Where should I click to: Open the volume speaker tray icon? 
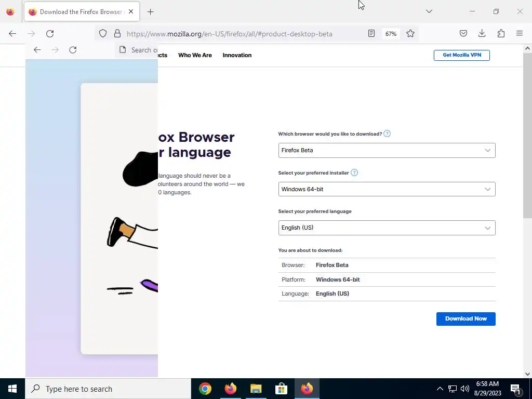point(465,389)
